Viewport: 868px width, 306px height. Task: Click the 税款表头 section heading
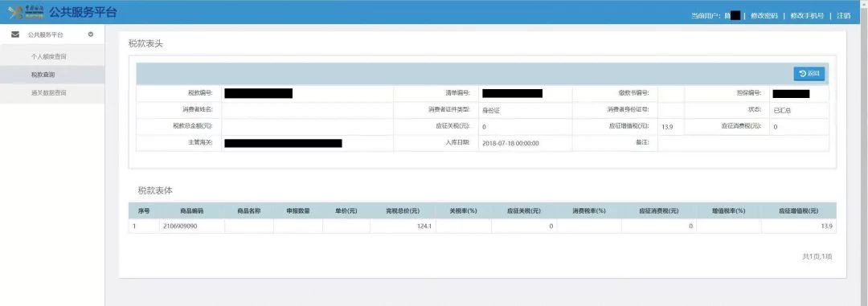(145, 43)
